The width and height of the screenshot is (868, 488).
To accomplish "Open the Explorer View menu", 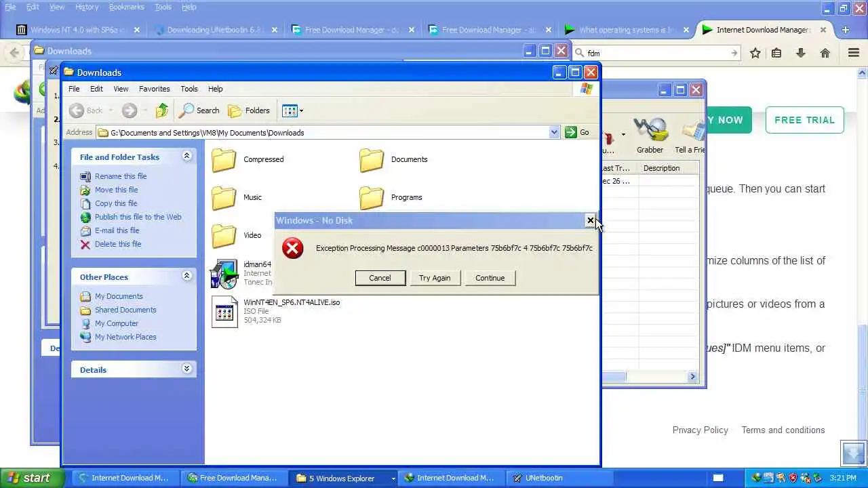I will [x=121, y=89].
